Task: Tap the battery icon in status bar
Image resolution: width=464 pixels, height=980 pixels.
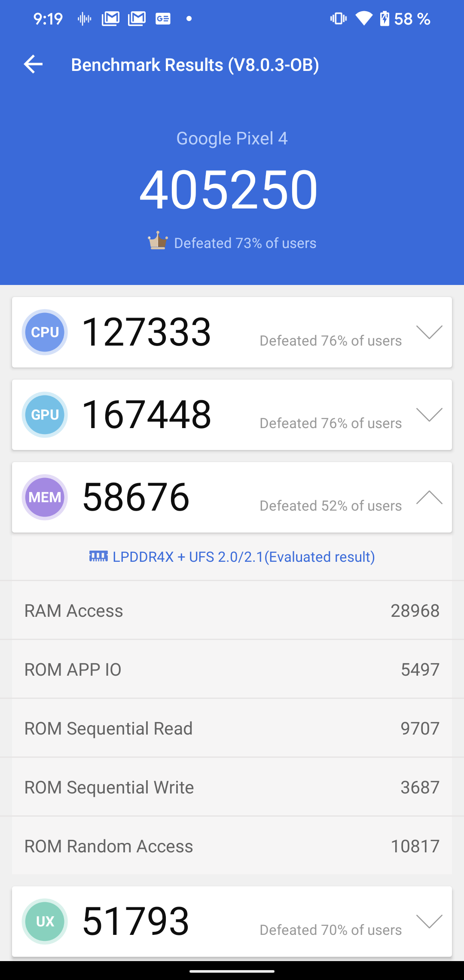Action: coord(384,19)
